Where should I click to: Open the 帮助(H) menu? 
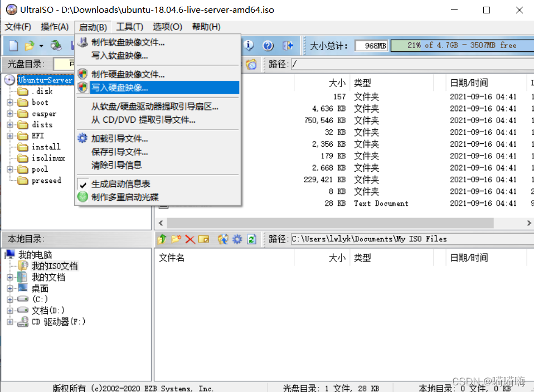[206, 27]
